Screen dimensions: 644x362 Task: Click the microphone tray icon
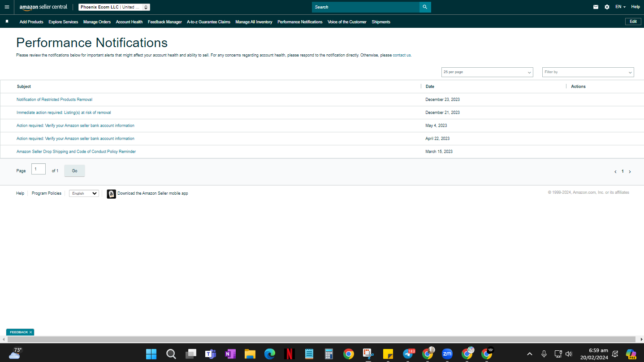[x=544, y=354]
